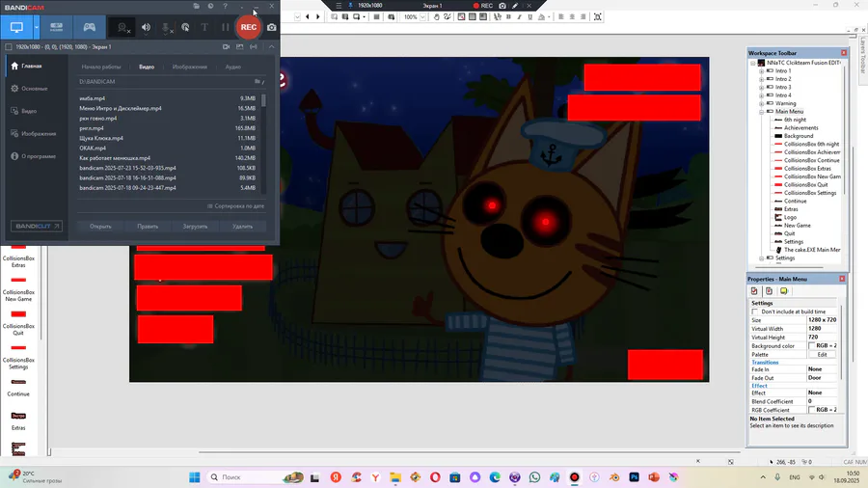
Task: Select file Как работает менюшка.mp4
Action: (x=168, y=158)
